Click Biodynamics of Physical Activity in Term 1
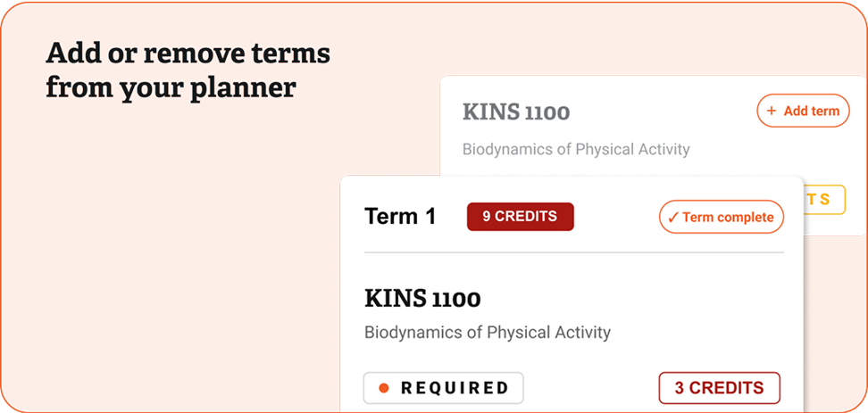This screenshot has width=868, height=413. tap(488, 333)
